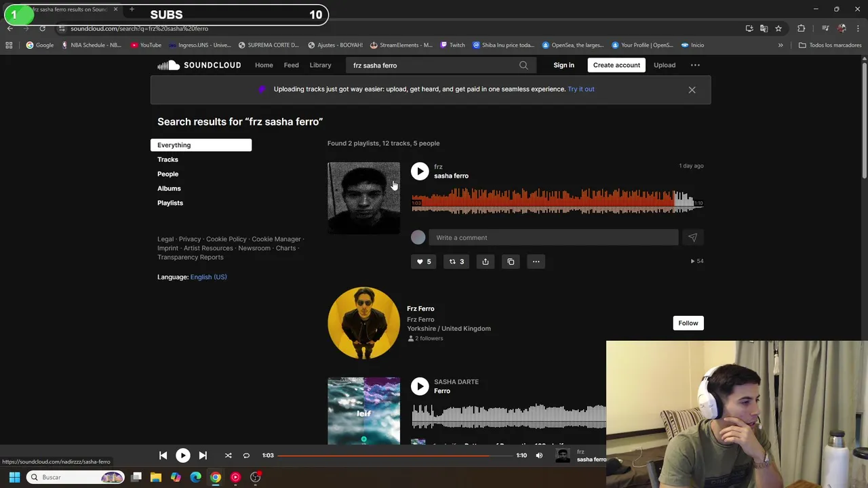This screenshot has height=488, width=868.
Task: Click the search magnifier icon
Action: [x=524, y=65]
